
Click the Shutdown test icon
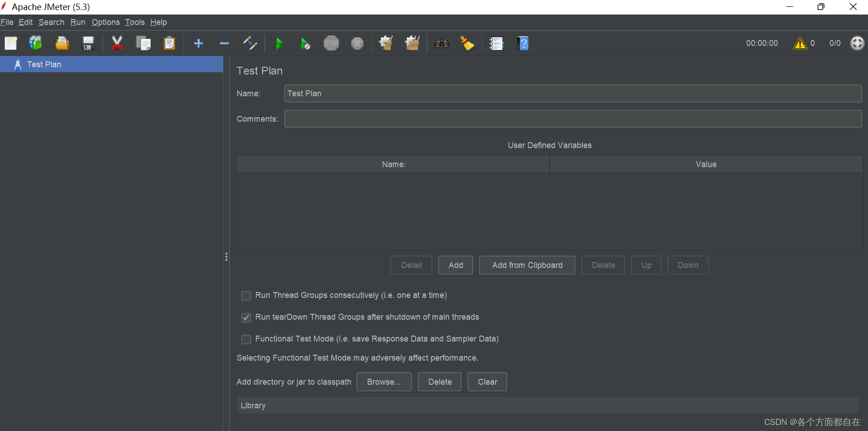(x=357, y=43)
